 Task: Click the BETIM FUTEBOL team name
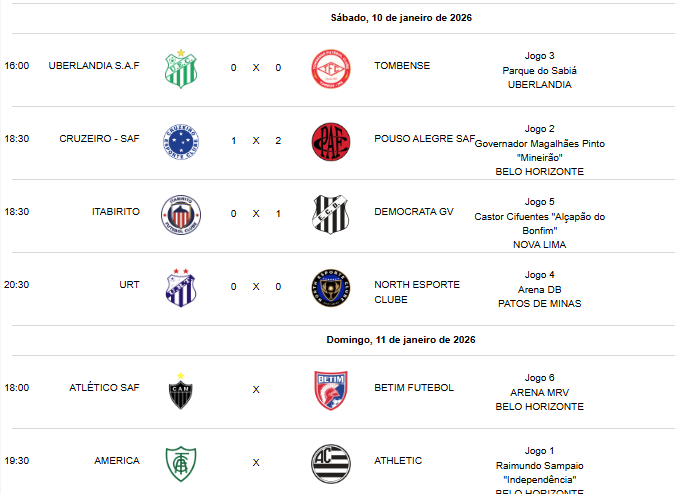point(414,388)
